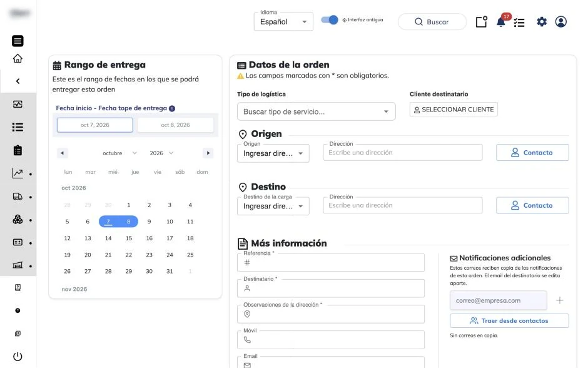
Task: Click Destino Dirección address field
Action: 403,205
